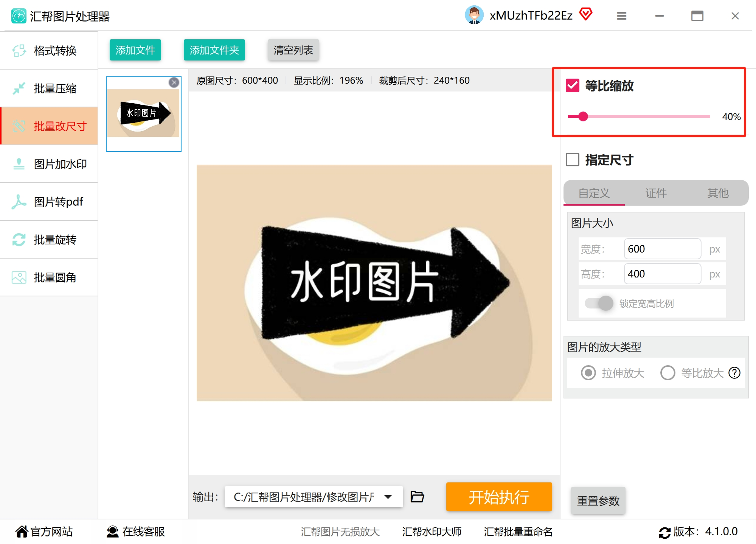Click the 添加文件夹 button
The height and width of the screenshot is (544, 756).
coord(214,50)
